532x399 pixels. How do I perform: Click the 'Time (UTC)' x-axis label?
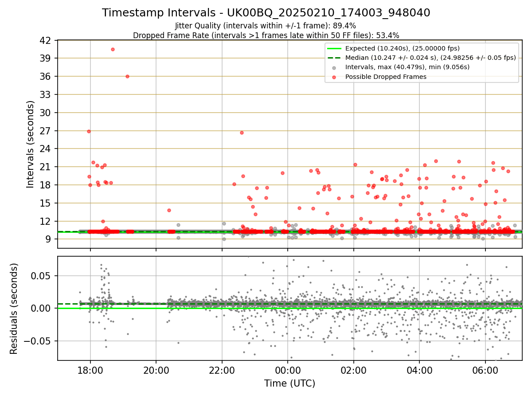[289, 383]
